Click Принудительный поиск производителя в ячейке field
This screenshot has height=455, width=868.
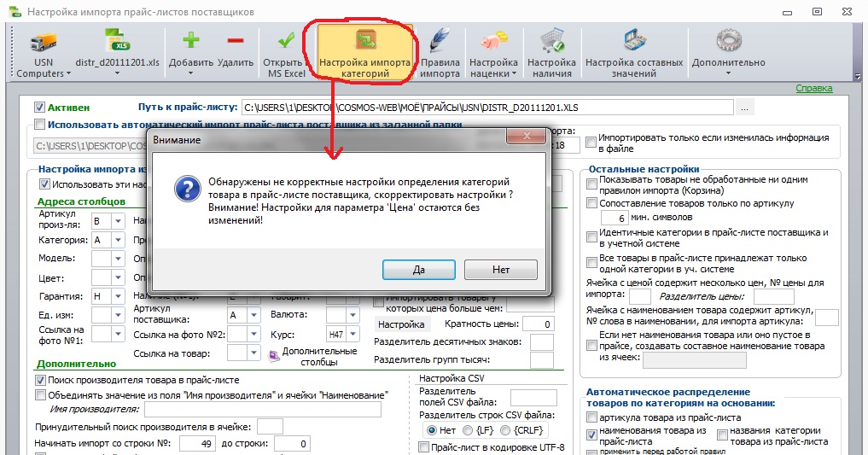(x=271, y=427)
